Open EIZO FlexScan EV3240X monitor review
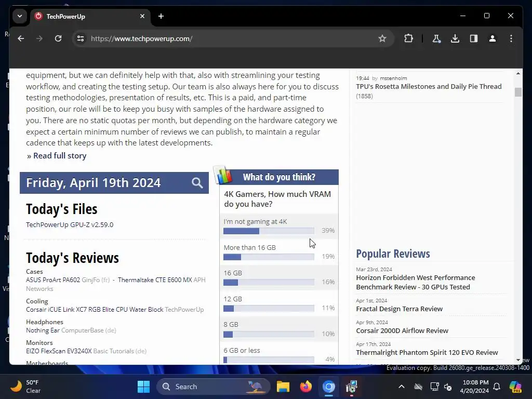 coord(59,351)
